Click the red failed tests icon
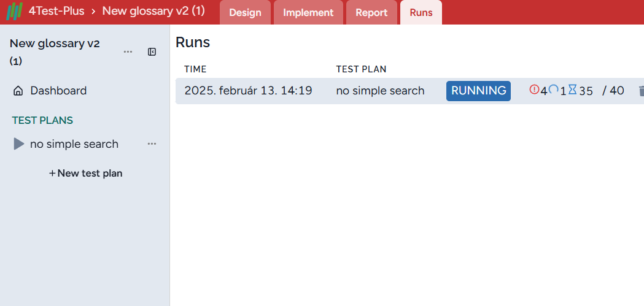 point(534,90)
